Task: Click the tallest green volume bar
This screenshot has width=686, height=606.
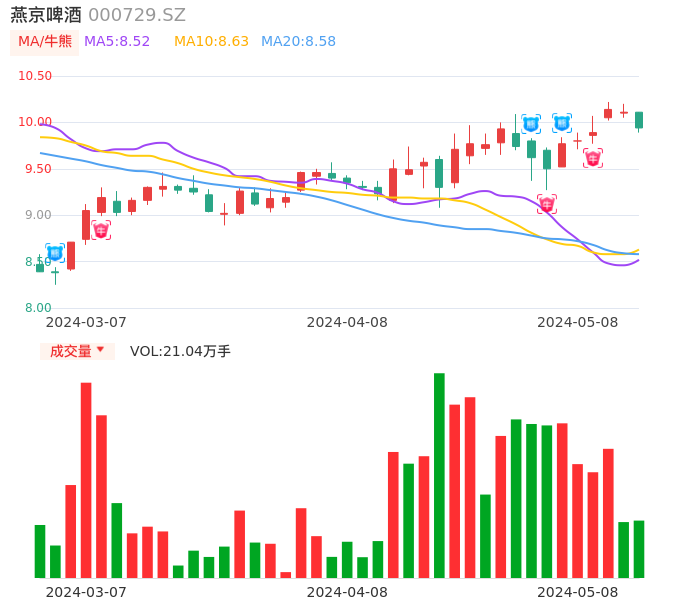Action: click(x=439, y=475)
